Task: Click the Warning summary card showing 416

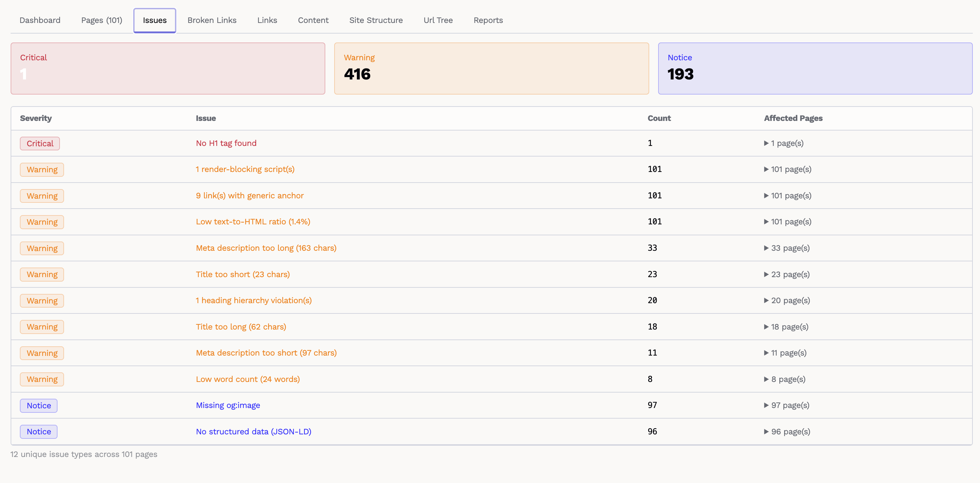Action: point(491,69)
